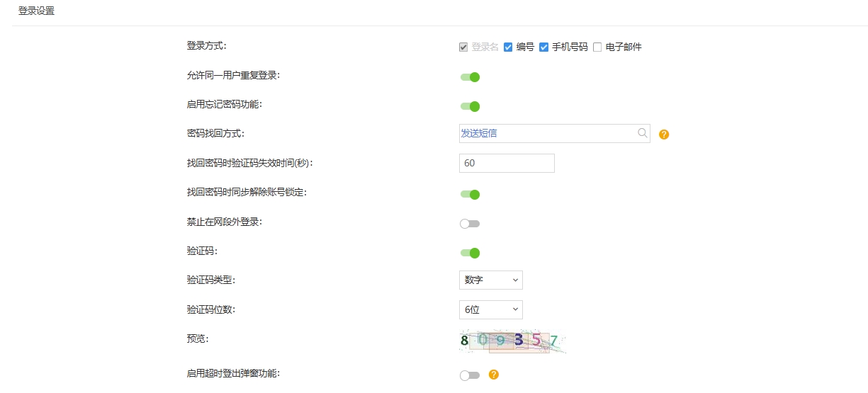Enable 启用超时登出弹窗功能 switch
Image resolution: width=868 pixels, height=393 pixels.
click(x=470, y=375)
